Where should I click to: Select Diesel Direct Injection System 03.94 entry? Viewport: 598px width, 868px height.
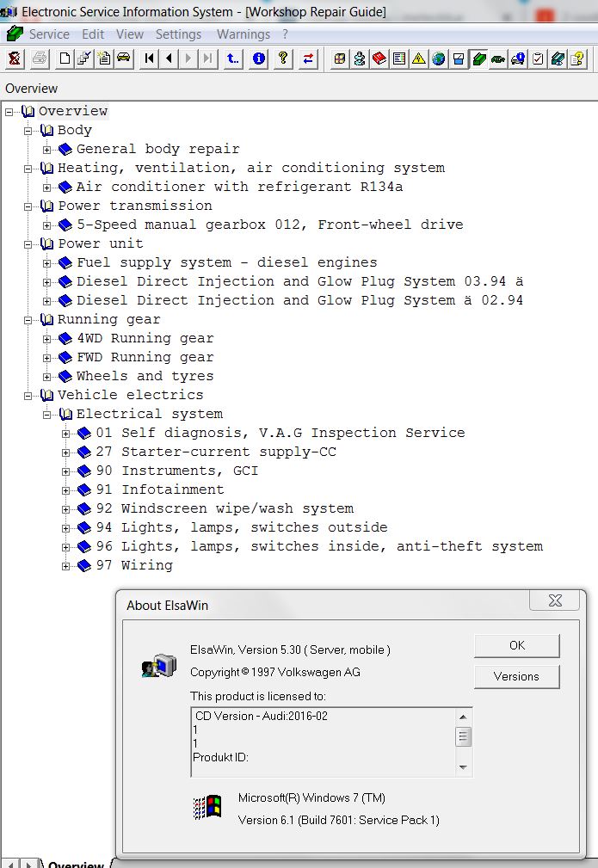299,281
